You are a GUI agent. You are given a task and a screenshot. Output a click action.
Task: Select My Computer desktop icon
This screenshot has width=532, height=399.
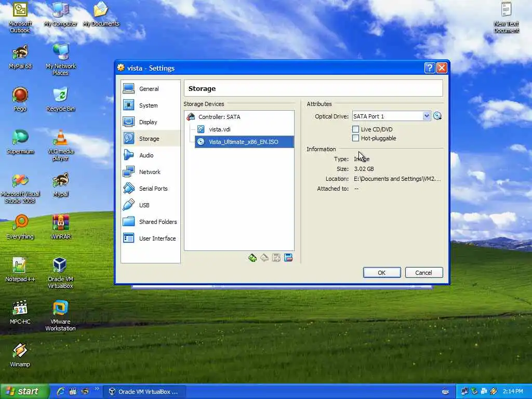click(x=60, y=14)
